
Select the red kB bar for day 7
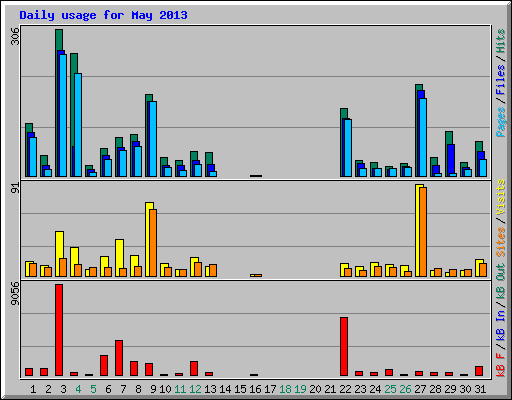click(x=119, y=358)
